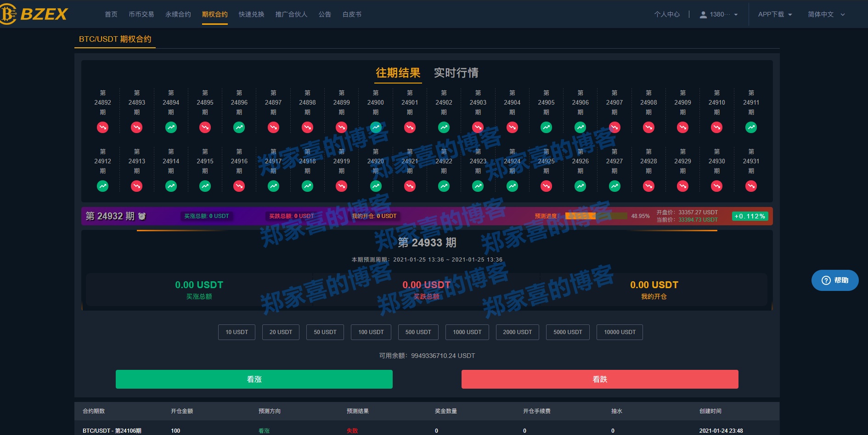Switch to the 实时行情 tab

coord(456,73)
